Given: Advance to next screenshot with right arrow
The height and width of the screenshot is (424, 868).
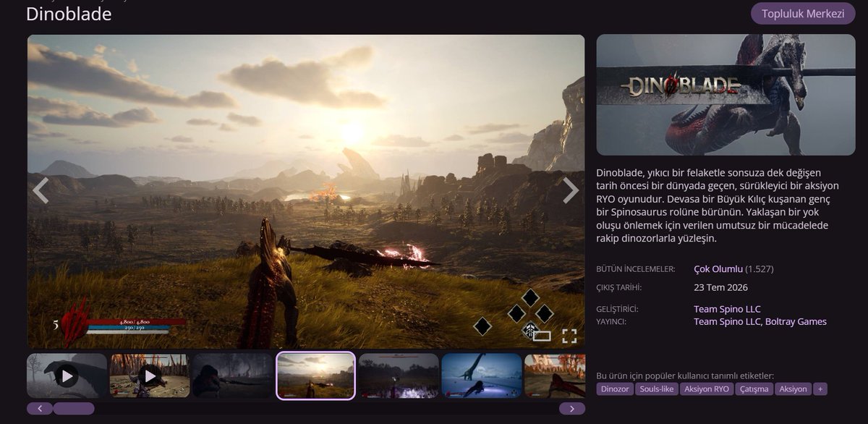Looking at the screenshot, I should (x=571, y=190).
